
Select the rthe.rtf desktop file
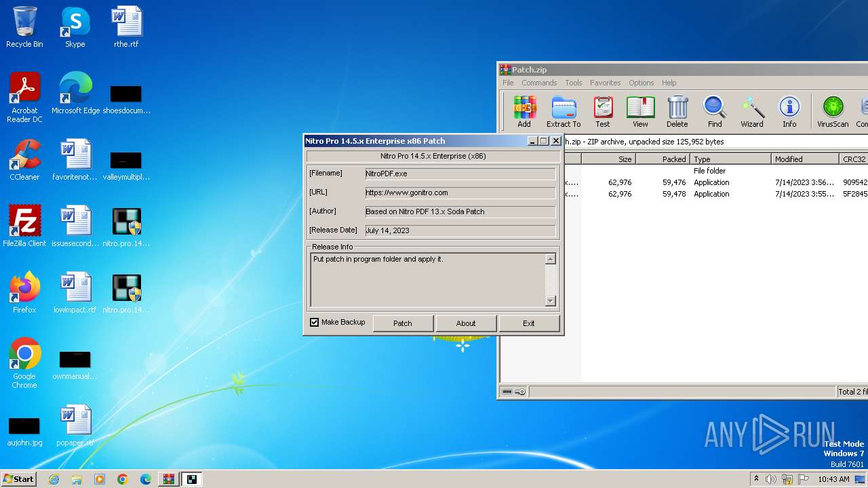click(x=126, y=27)
